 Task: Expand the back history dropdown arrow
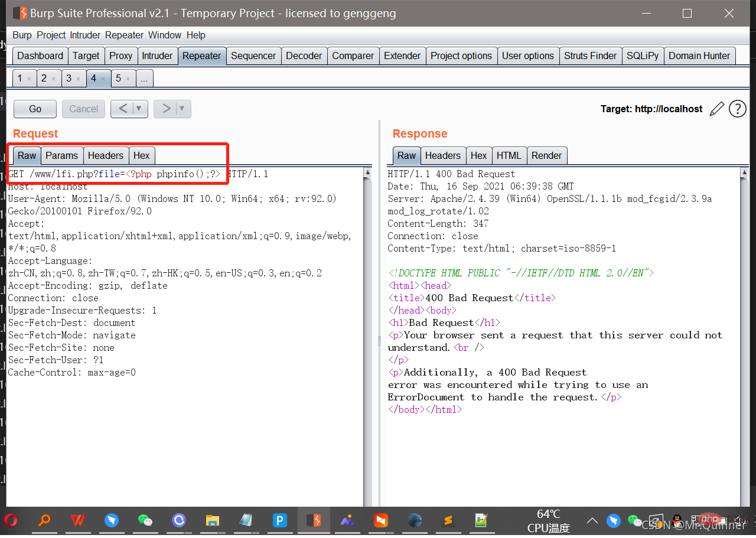tap(139, 109)
